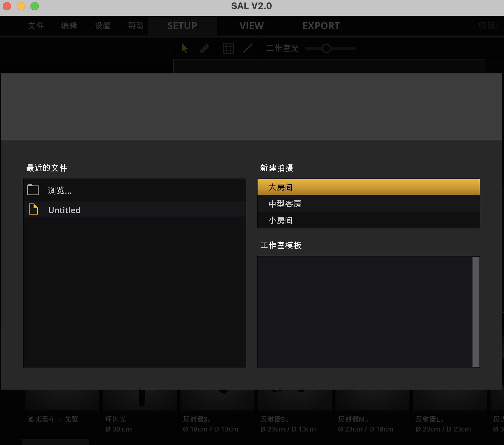Image resolution: width=504 pixels, height=445 pixels.
Task: Switch to the SETUP tab
Action: pyautogui.click(x=182, y=26)
